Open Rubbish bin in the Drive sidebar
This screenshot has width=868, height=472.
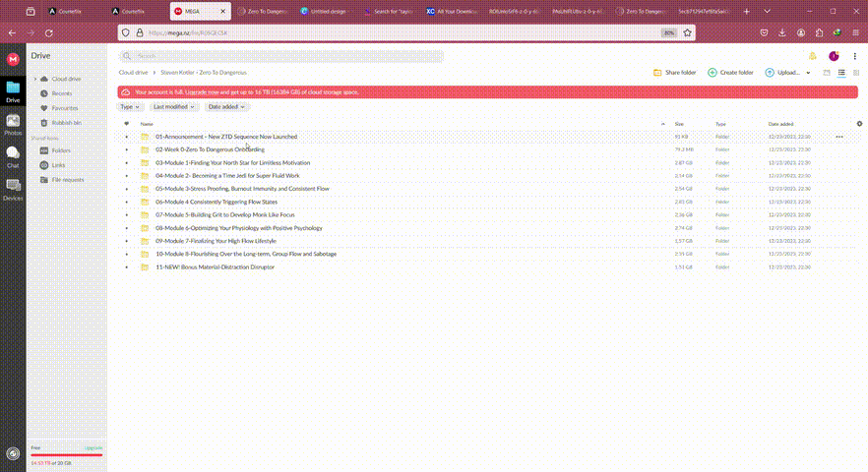(67, 123)
